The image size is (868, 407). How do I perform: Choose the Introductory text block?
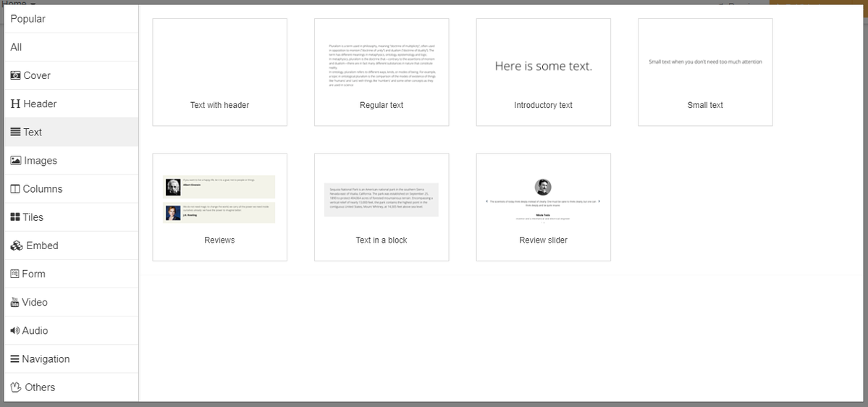pyautogui.click(x=543, y=72)
